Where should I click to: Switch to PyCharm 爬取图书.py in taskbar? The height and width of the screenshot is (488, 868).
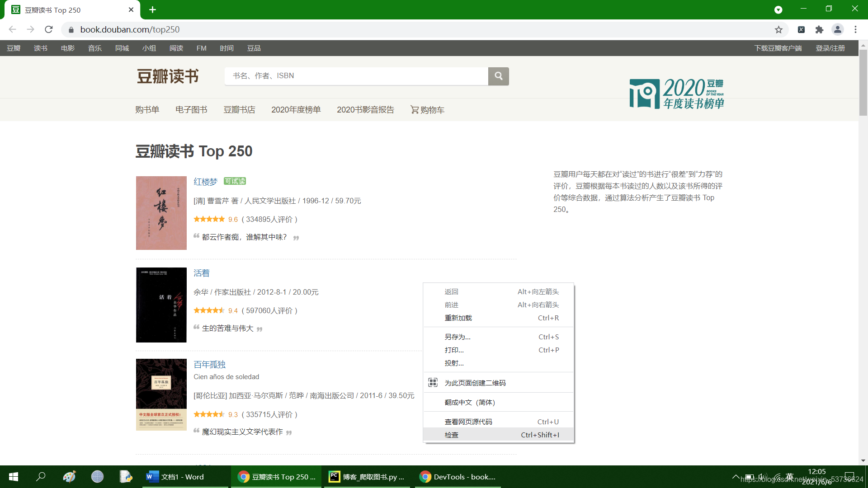(x=367, y=477)
